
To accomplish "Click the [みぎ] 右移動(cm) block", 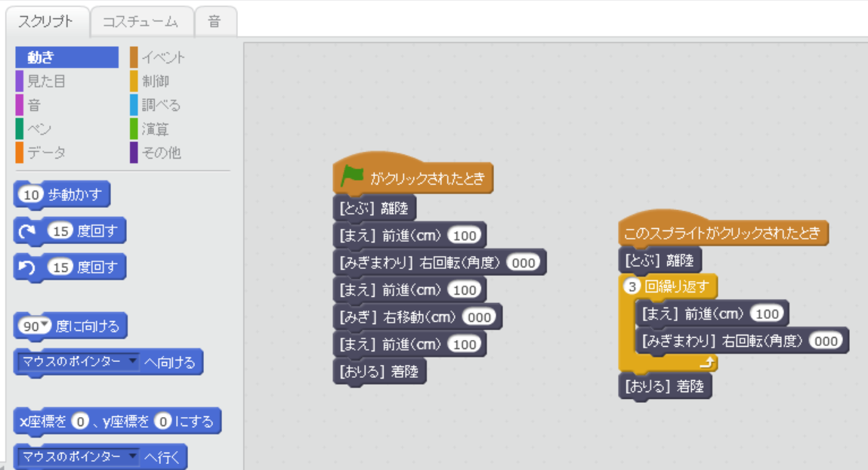I will pos(418,317).
